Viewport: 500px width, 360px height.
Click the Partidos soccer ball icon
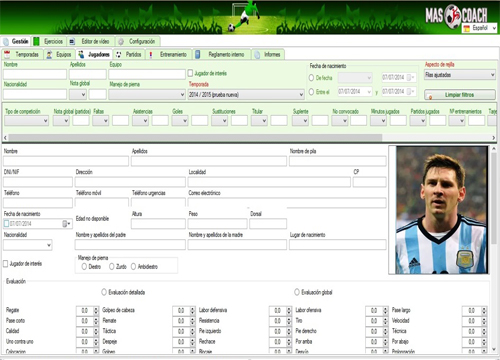[x=118, y=55]
